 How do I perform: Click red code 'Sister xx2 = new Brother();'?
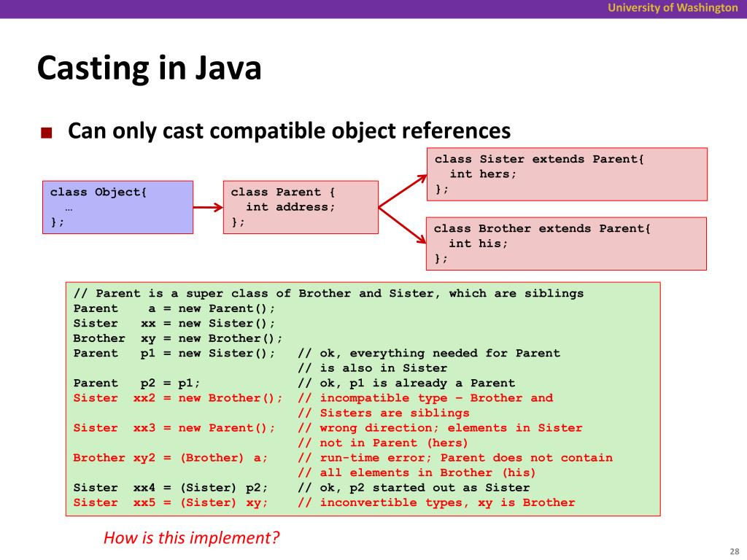178,398
